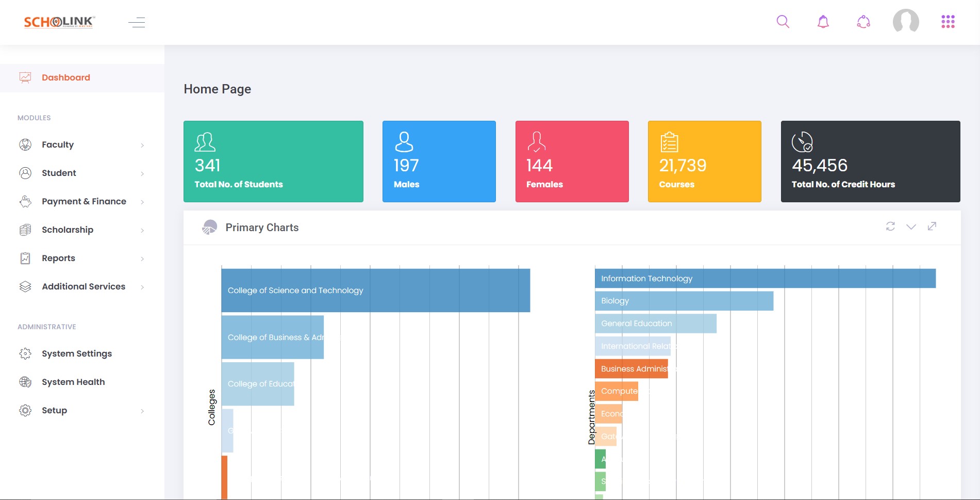
Task: Click the Scholarship coins icon
Action: 25,230
